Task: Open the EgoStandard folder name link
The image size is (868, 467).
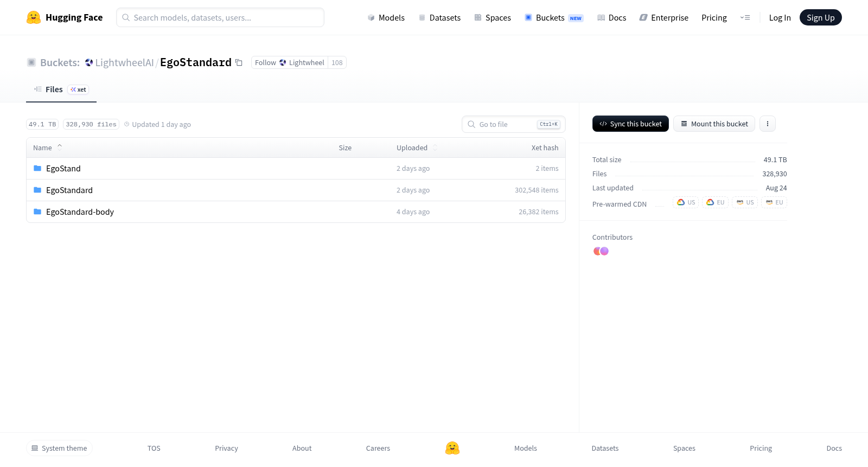Action: click(69, 190)
